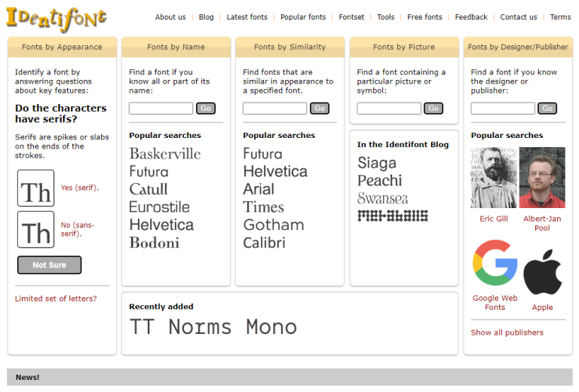Go to Popular fonts page
The image size is (579, 392).
point(303,17)
